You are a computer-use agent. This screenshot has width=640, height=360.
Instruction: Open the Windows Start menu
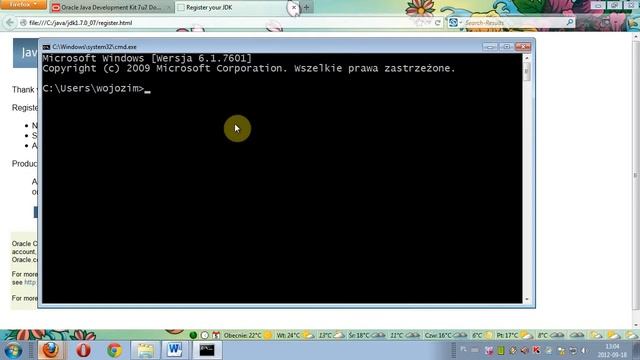13,350
